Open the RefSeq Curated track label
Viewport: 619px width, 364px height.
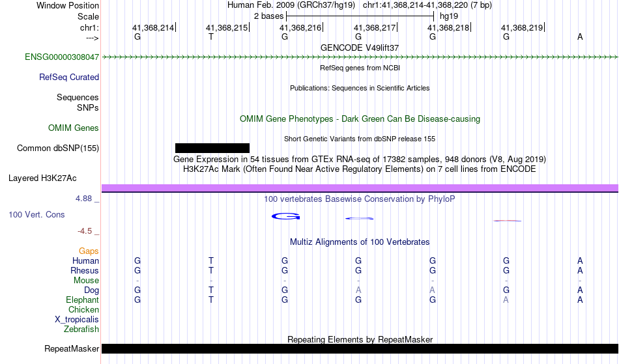click(x=68, y=77)
